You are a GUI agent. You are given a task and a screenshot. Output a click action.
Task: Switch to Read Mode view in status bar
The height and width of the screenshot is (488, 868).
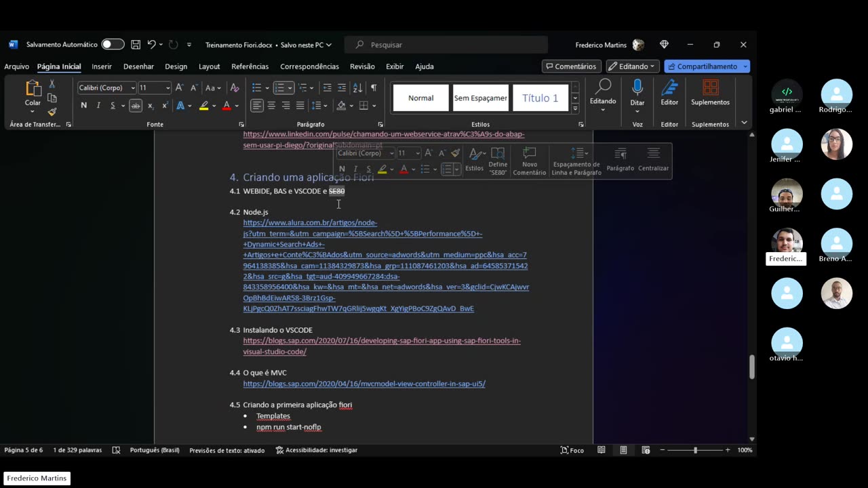pyautogui.click(x=601, y=450)
